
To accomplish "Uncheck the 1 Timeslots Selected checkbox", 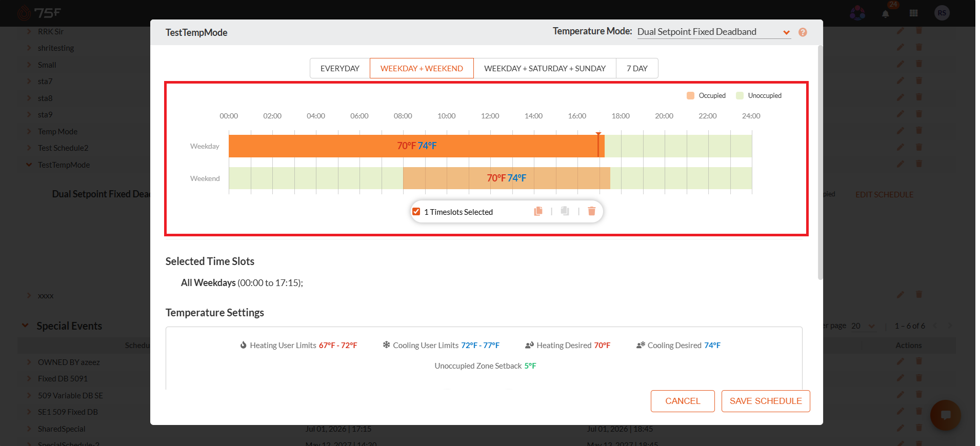I will (416, 212).
